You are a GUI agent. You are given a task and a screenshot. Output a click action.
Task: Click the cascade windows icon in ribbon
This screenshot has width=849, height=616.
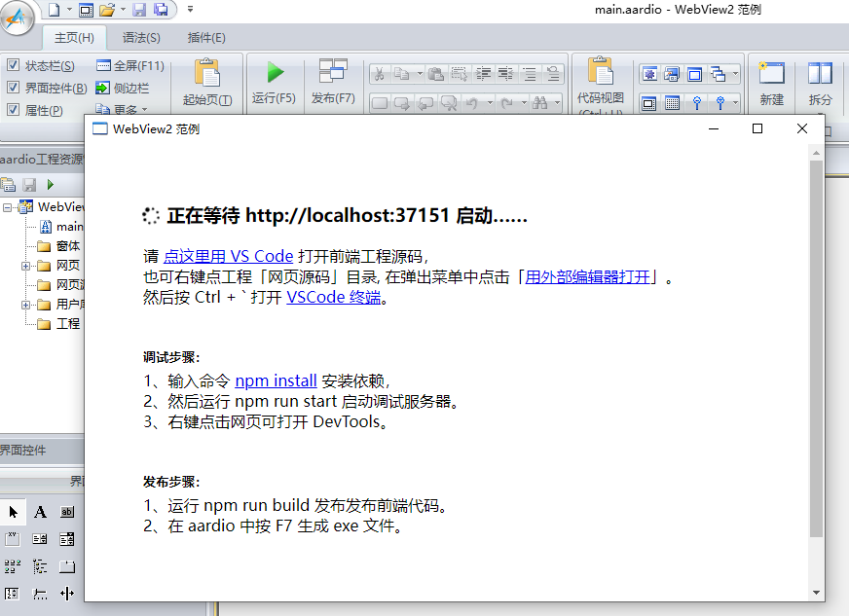click(x=718, y=74)
